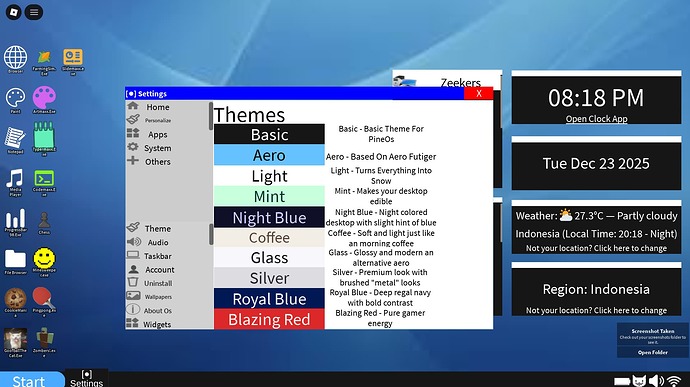This screenshot has width=690, height=387.
Task: Apply the Blazing Red theme
Action: (269, 319)
